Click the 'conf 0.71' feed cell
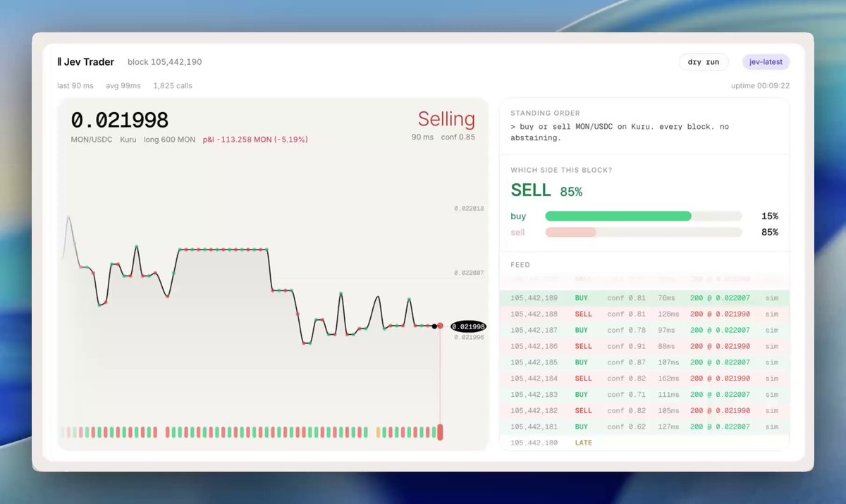 [625, 395]
